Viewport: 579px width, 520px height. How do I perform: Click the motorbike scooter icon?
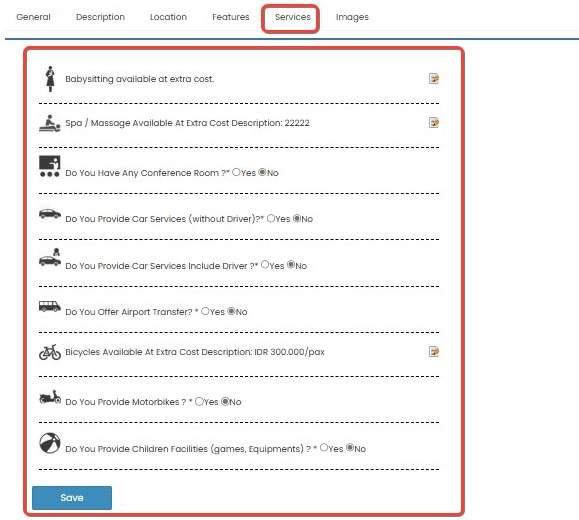pos(50,397)
